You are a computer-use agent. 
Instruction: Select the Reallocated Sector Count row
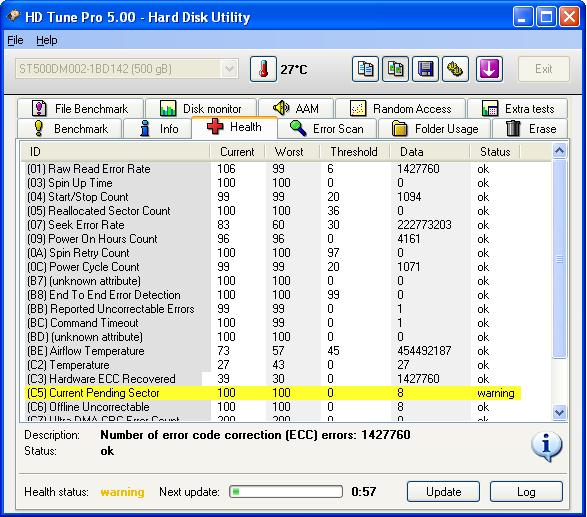[273, 211]
